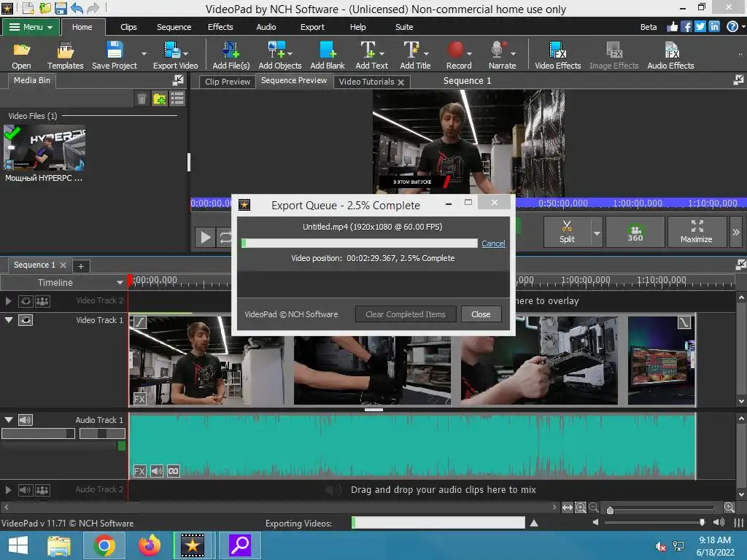Cancel the export in the Export Queue

pos(493,244)
